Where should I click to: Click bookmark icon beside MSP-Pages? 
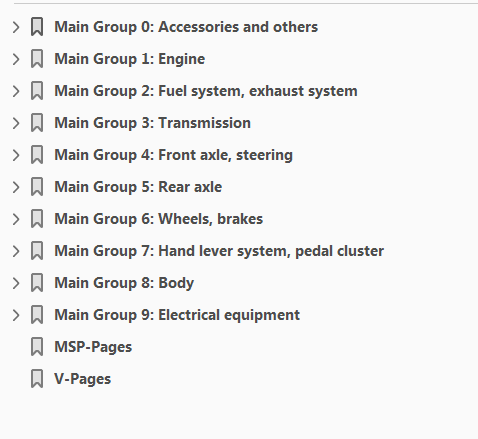coord(37,347)
